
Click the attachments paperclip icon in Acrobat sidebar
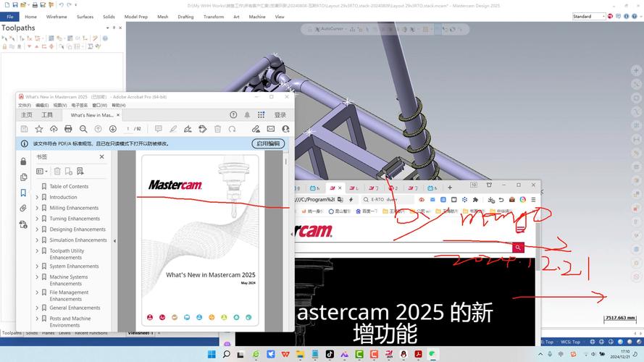23,209
